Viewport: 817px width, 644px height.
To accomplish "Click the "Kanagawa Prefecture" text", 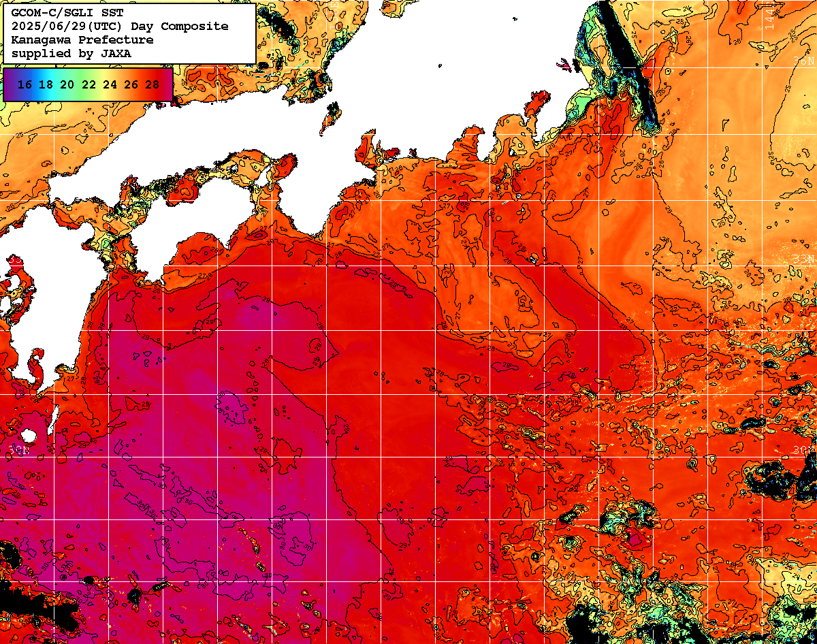I will point(82,40).
